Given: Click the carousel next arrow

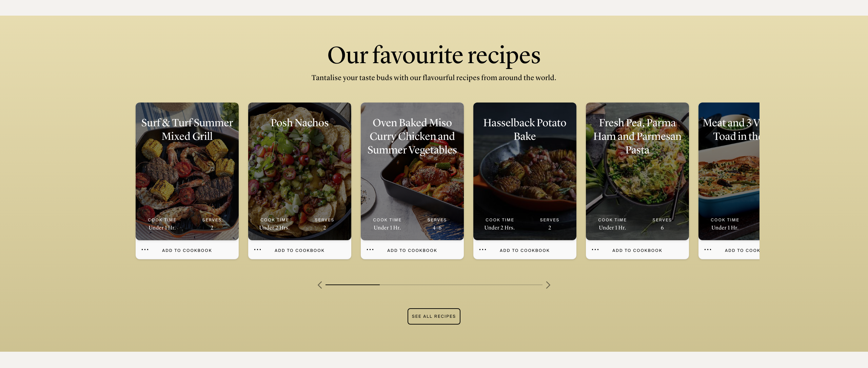Looking at the screenshot, I should click(548, 285).
